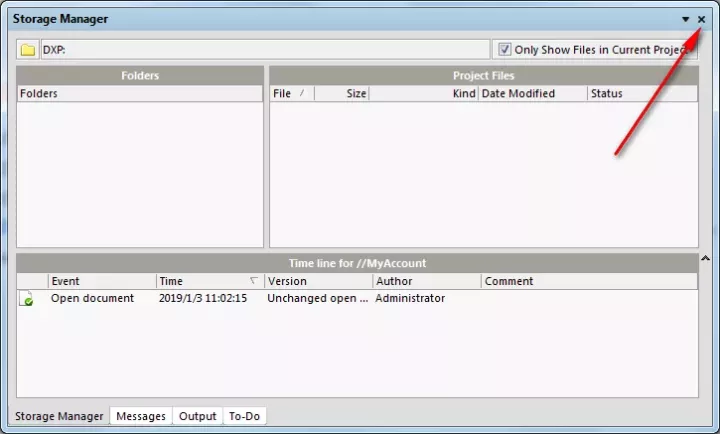This screenshot has height=434, width=720.
Task: Close the Storage Manager panel
Action: 701,19
